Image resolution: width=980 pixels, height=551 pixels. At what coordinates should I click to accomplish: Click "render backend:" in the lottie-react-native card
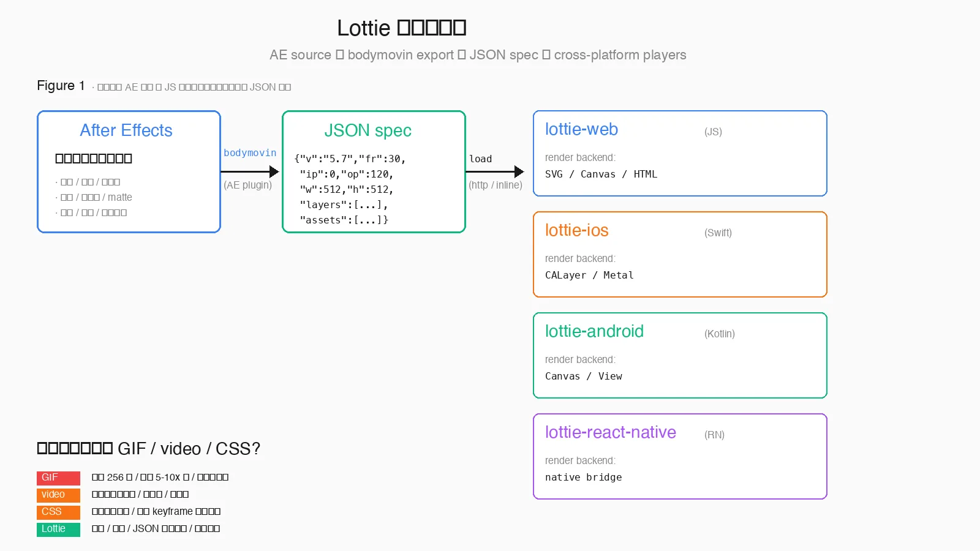click(580, 460)
